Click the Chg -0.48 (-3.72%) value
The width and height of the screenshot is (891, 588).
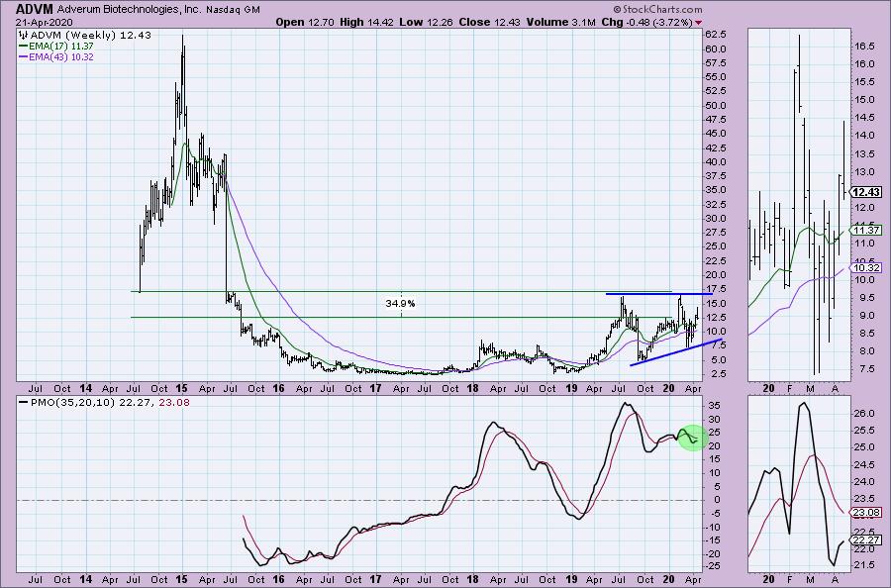[646, 22]
